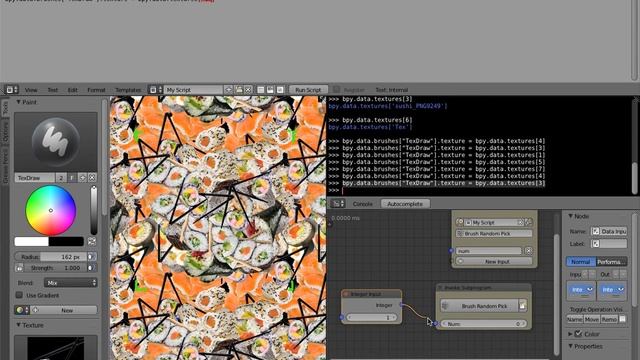This screenshot has height=360, width=640.
Task: Toggle word wrap in text editor
Action: point(270,90)
